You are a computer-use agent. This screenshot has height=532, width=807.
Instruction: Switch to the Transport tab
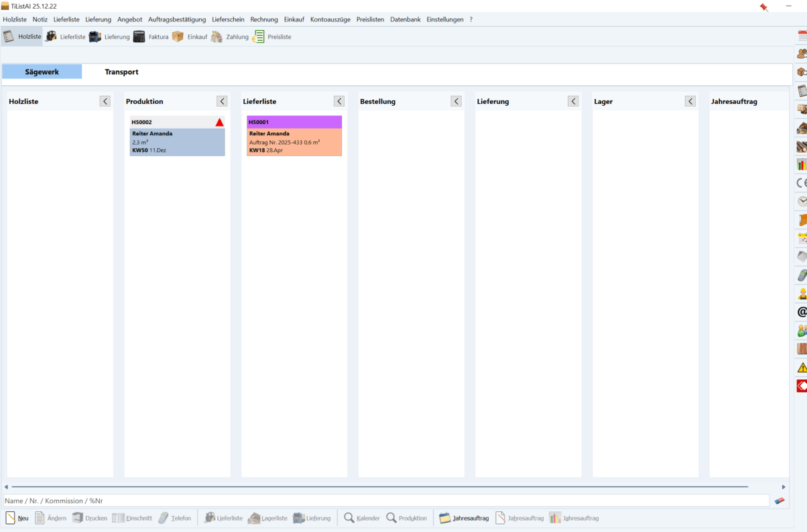121,72
